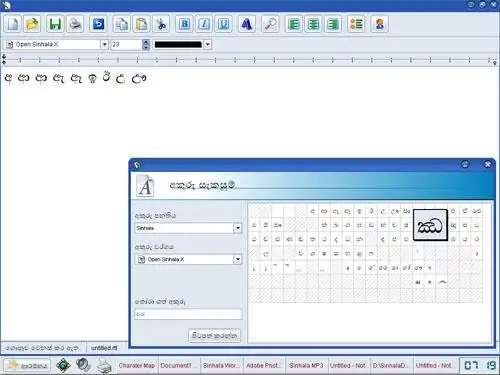
Task: Click the printer icon on the taskbar
Action: click(104, 366)
